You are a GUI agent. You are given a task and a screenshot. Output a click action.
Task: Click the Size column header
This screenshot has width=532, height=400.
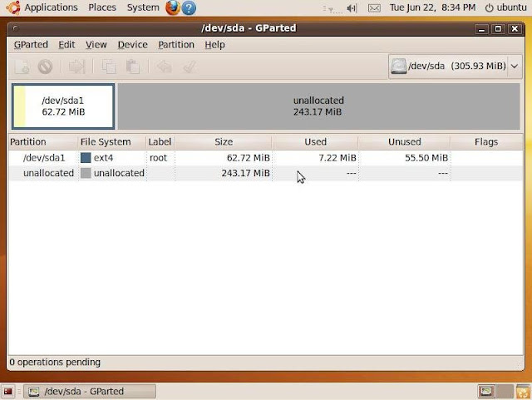coord(224,142)
